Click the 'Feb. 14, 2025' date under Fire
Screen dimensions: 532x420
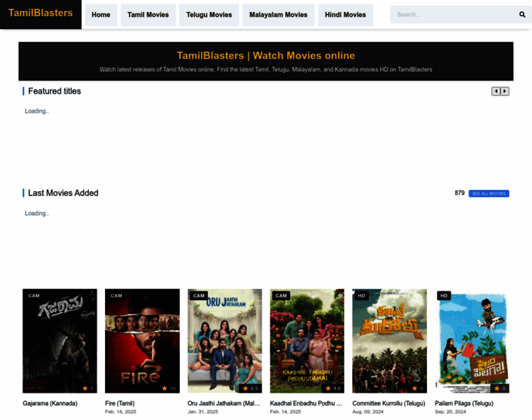click(120, 412)
